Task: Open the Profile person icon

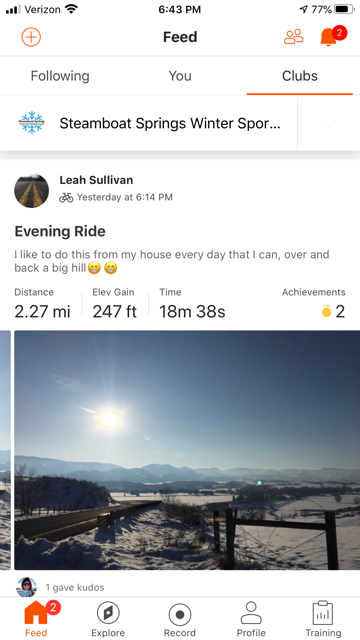Action: pyautogui.click(x=251, y=613)
